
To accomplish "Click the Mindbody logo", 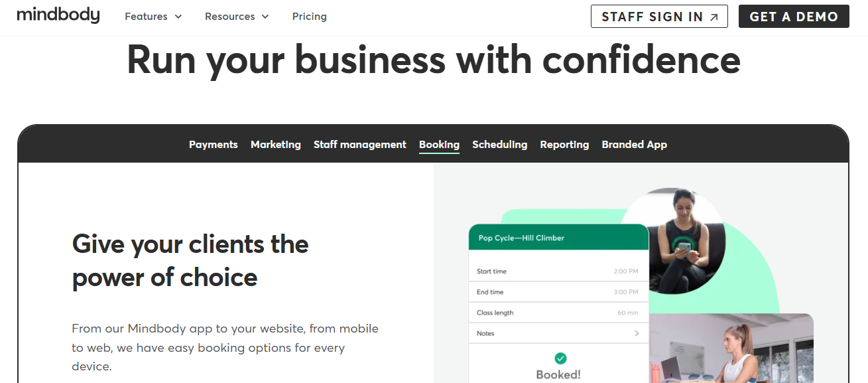I will coord(58,16).
